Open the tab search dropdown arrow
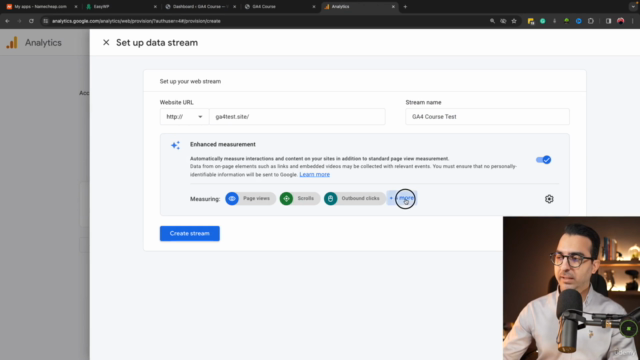The width and height of the screenshot is (640, 360). tap(633, 7)
